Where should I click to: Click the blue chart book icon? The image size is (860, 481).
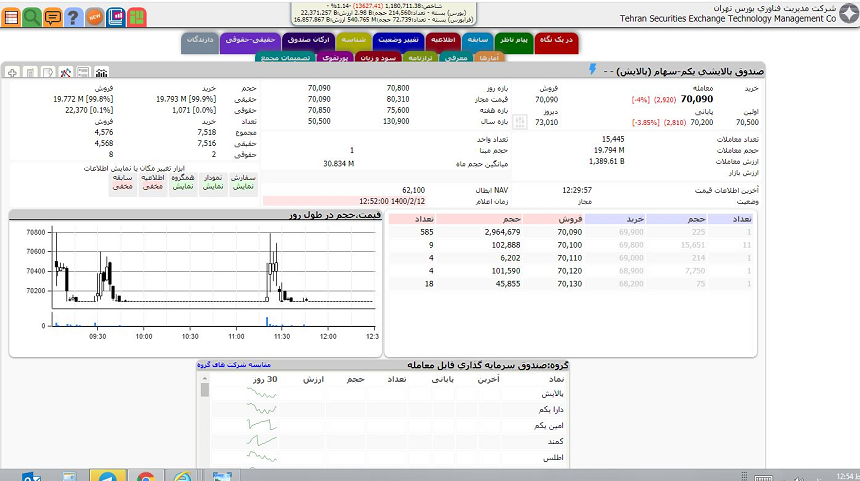pos(115,17)
